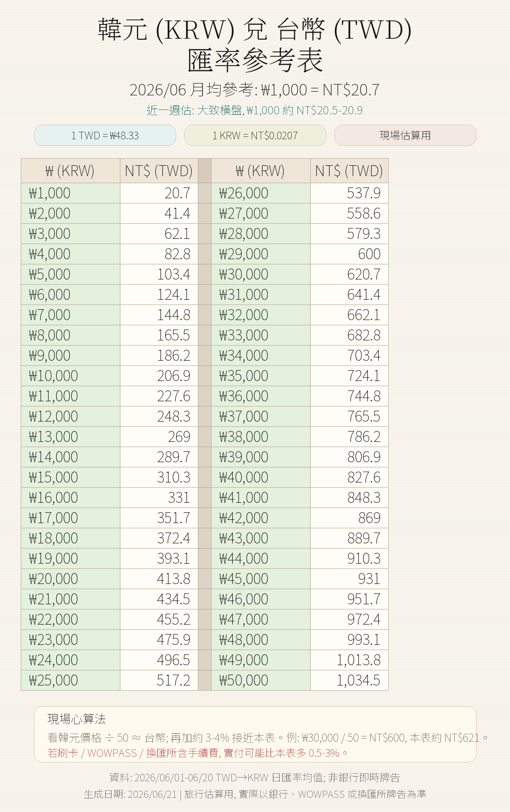This screenshot has height=812, width=510.
Task: Click the '1 TWD = ₩48.33' pill
Action: (x=105, y=135)
